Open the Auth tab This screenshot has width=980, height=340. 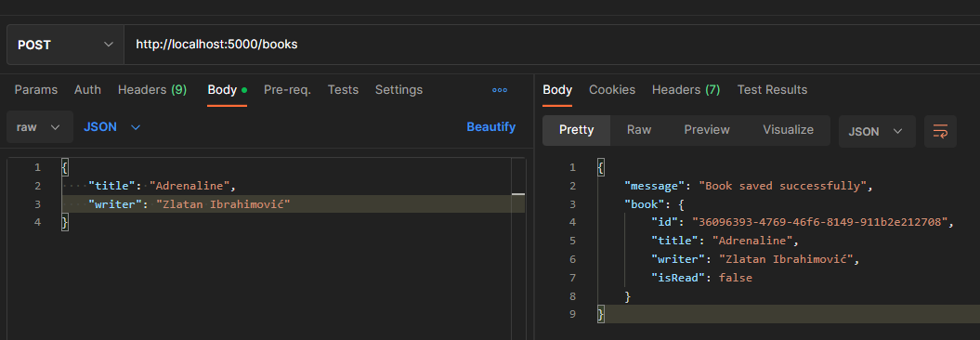click(x=87, y=89)
